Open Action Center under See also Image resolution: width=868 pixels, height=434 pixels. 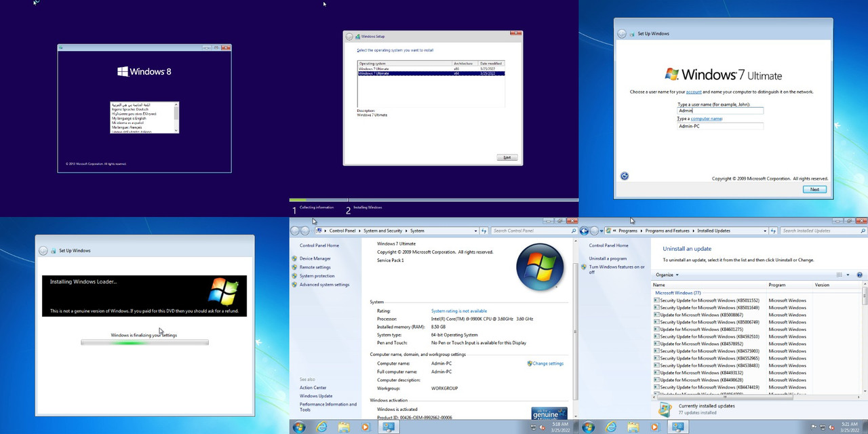pyautogui.click(x=313, y=388)
